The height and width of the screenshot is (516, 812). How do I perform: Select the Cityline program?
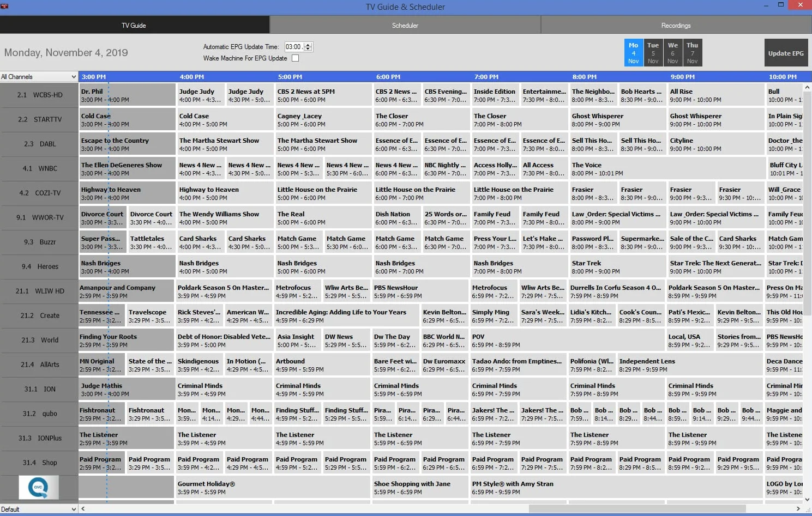point(717,144)
